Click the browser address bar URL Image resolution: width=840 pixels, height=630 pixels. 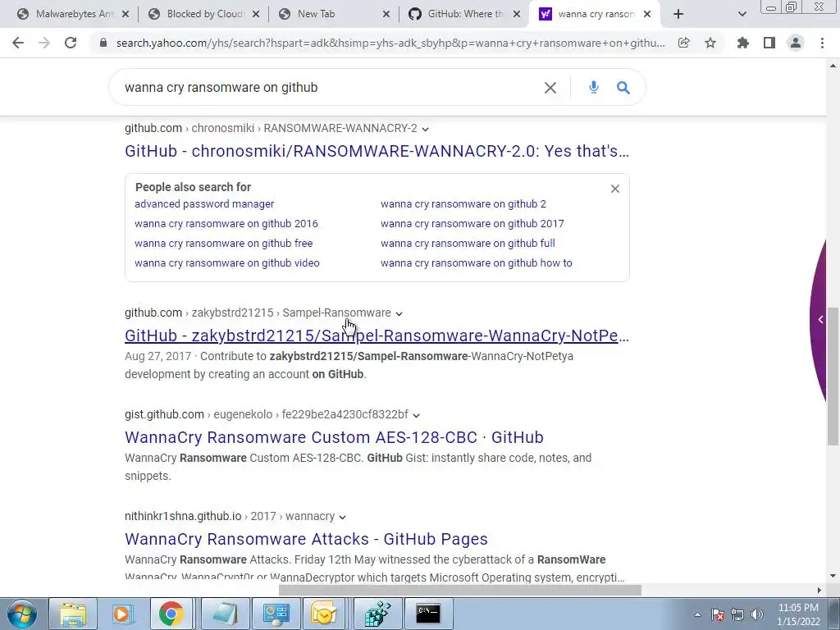click(390, 43)
